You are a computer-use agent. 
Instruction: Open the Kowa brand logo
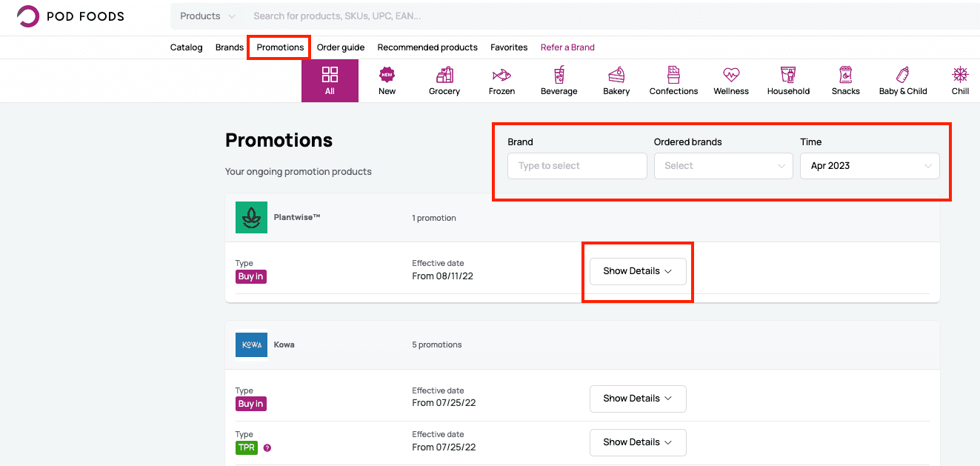[x=251, y=344]
